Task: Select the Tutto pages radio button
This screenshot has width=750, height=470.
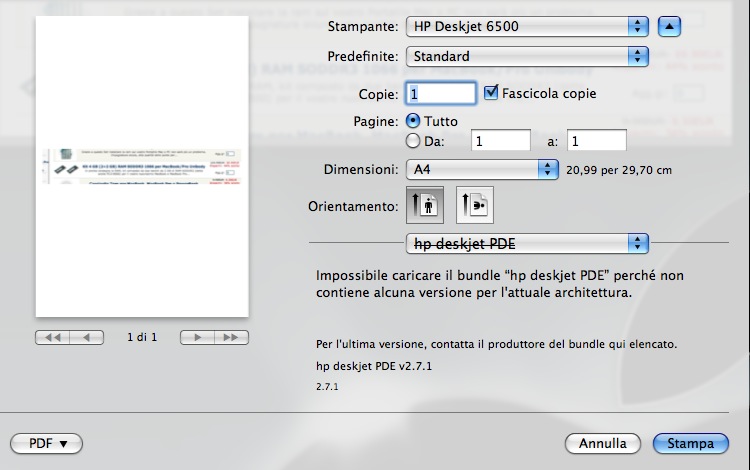Action: point(413,120)
